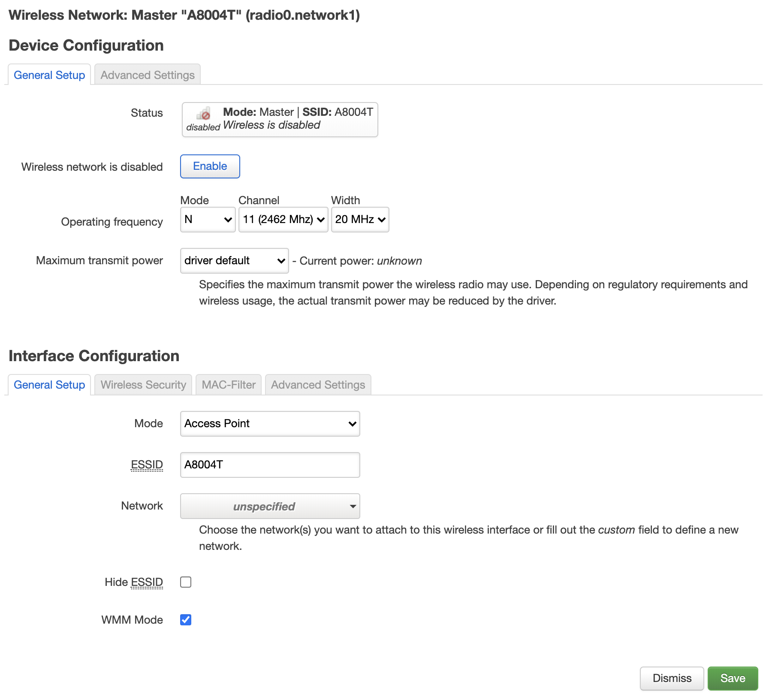Open the Maximum transmit power dropdown
Image resolution: width=766 pixels, height=700 pixels.
click(x=235, y=261)
